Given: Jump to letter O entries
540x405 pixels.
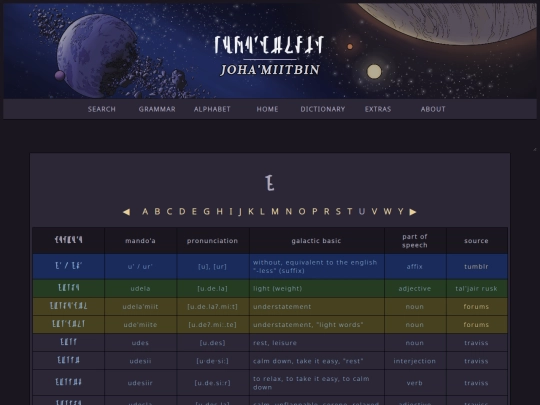Looking at the screenshot, I should click(x=302, y=211).
